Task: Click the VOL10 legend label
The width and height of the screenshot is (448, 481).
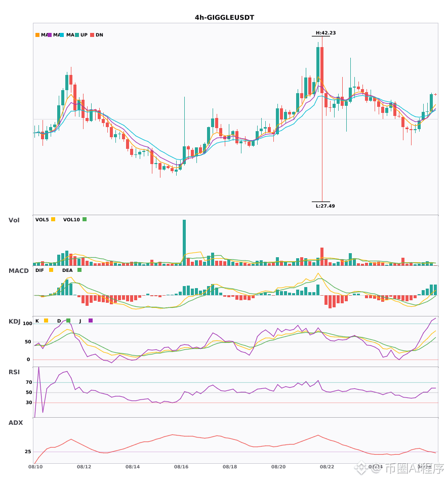Action: point(71,220)
